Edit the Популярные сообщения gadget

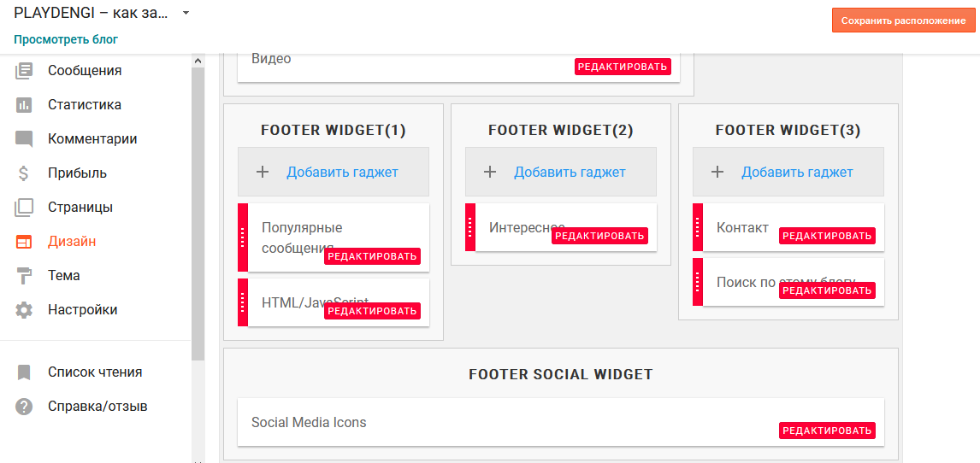(372, 255)
